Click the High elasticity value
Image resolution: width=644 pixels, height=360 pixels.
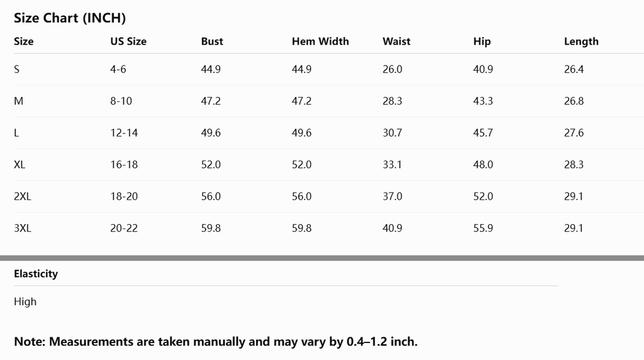point(25,301)
